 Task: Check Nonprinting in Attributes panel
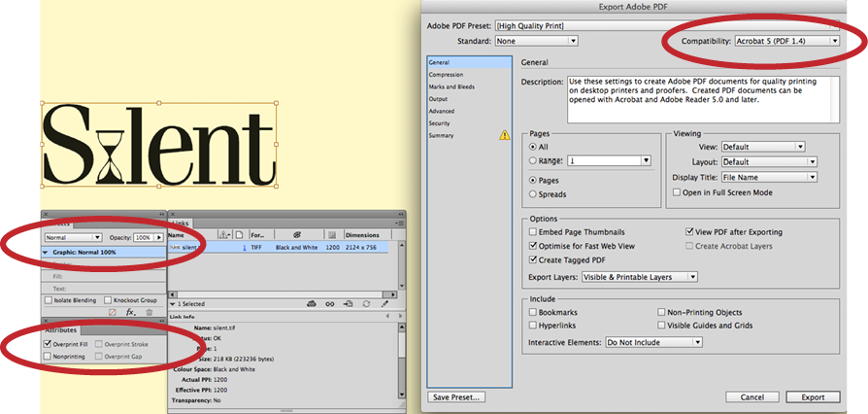(48, 357)
